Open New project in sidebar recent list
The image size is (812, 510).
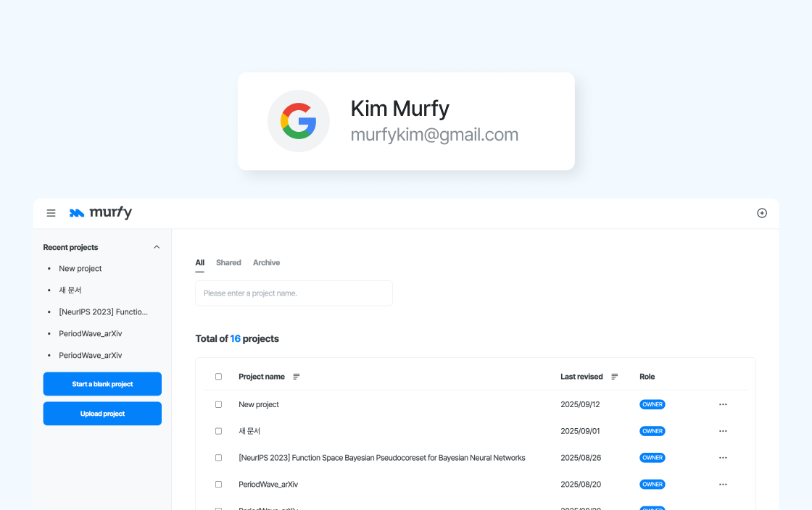[80, 269]
